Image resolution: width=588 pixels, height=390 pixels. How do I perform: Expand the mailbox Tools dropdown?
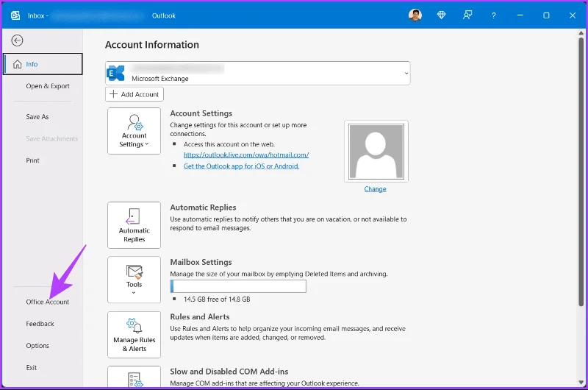(x=135, y=280)
